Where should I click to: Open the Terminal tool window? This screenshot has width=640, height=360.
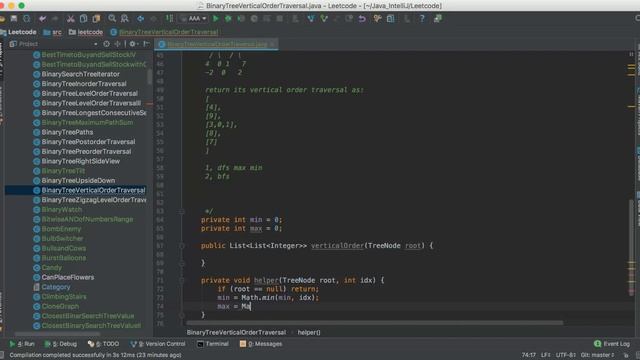point(213,344)
